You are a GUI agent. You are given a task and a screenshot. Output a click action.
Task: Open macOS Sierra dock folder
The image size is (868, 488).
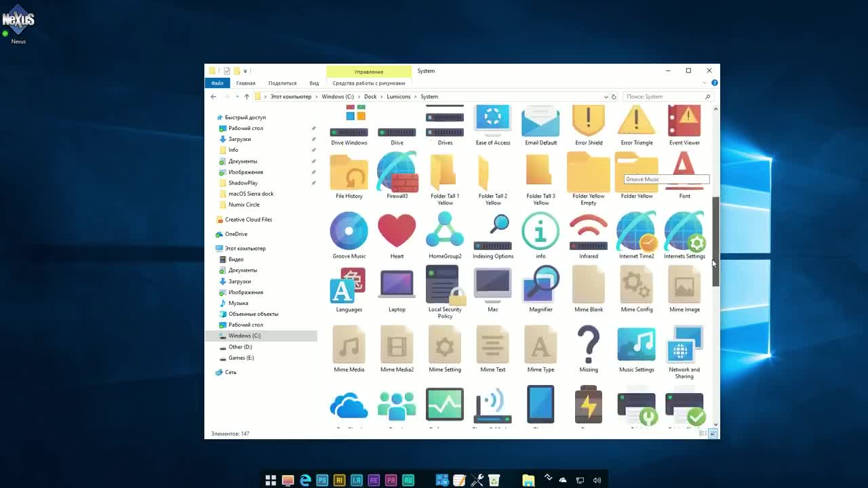[251, 193]
